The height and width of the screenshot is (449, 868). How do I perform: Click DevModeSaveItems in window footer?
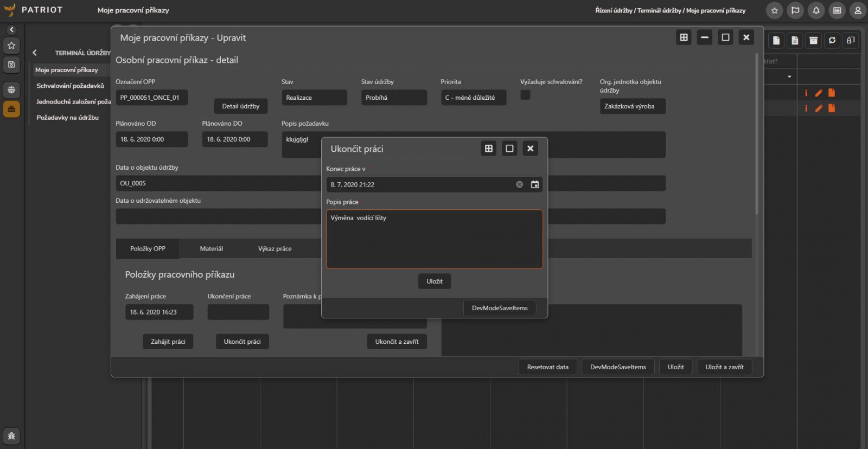tap(618, 367)
